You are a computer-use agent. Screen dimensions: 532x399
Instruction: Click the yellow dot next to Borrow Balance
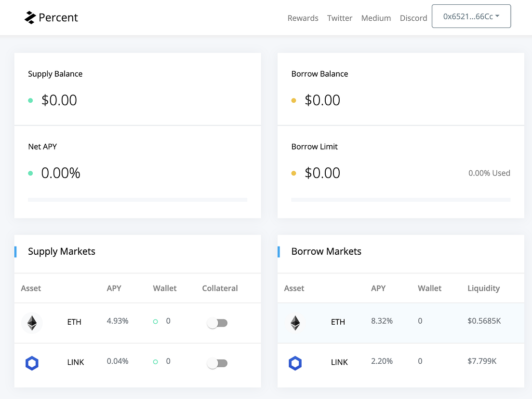pos(294,100)
